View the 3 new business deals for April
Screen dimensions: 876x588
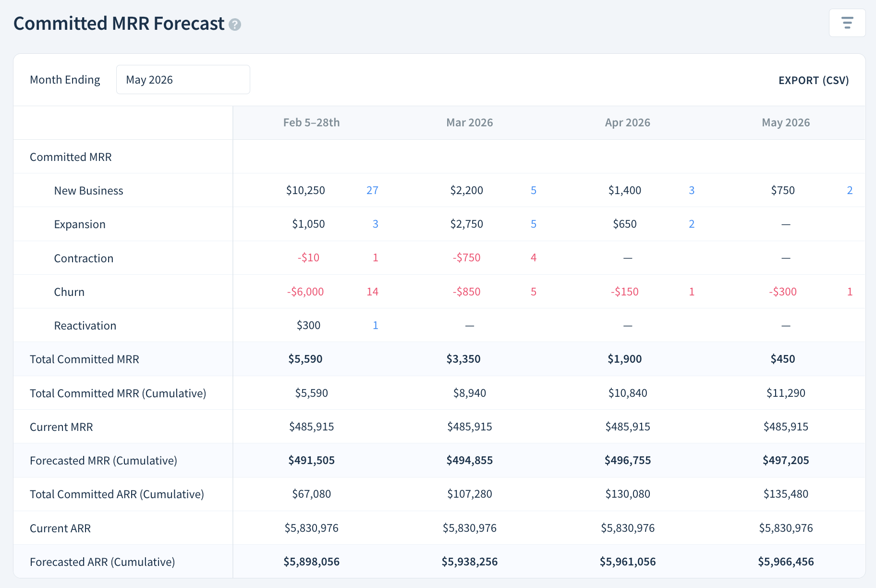coord(692,190)
